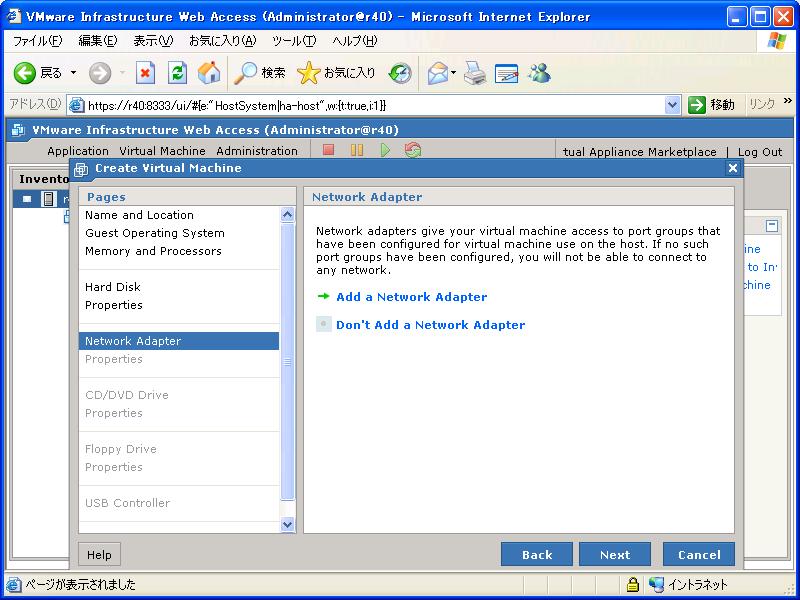Viewport: 800px width, 600px height.
Task: Collapse the host node in Inventory tree
Action: 27,199
